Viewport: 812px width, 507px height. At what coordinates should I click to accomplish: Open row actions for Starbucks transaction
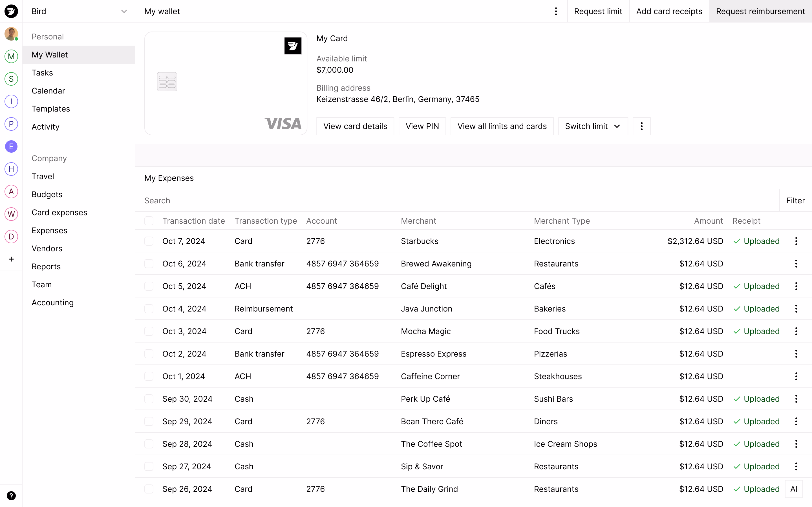(x=796, y=241)
